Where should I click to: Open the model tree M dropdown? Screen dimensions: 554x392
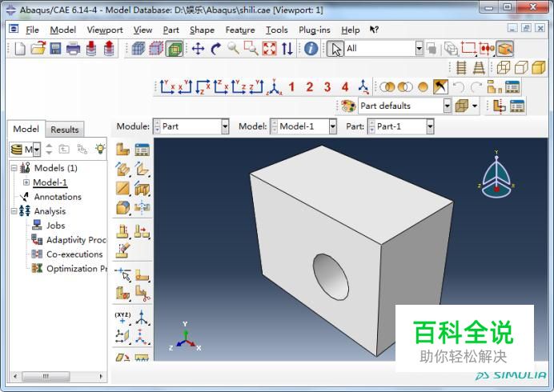click(37, 150)
